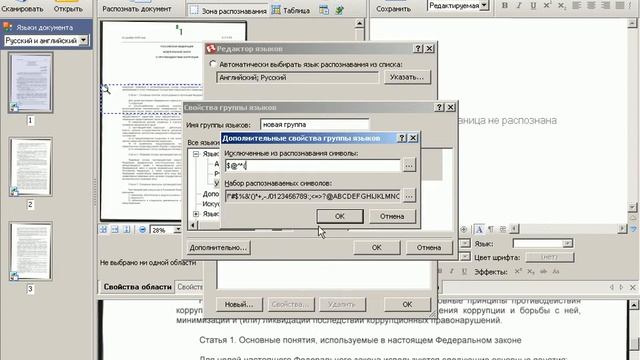
Task: Select page thumbnail 1
Action: click(x=31, y=82)
